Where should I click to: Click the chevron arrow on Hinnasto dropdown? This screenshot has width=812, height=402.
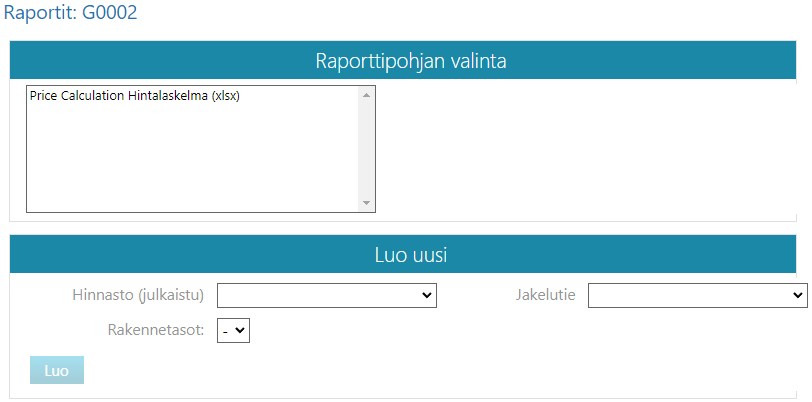click(428, 295)
